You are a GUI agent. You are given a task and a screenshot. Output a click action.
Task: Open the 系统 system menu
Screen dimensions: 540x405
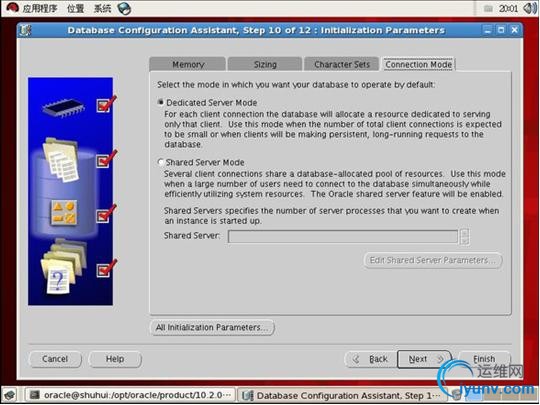point(103,8)
